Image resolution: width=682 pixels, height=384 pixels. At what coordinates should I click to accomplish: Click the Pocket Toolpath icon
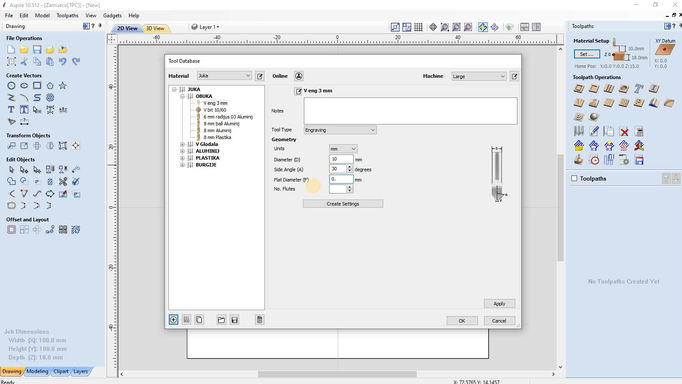(594, 89)
